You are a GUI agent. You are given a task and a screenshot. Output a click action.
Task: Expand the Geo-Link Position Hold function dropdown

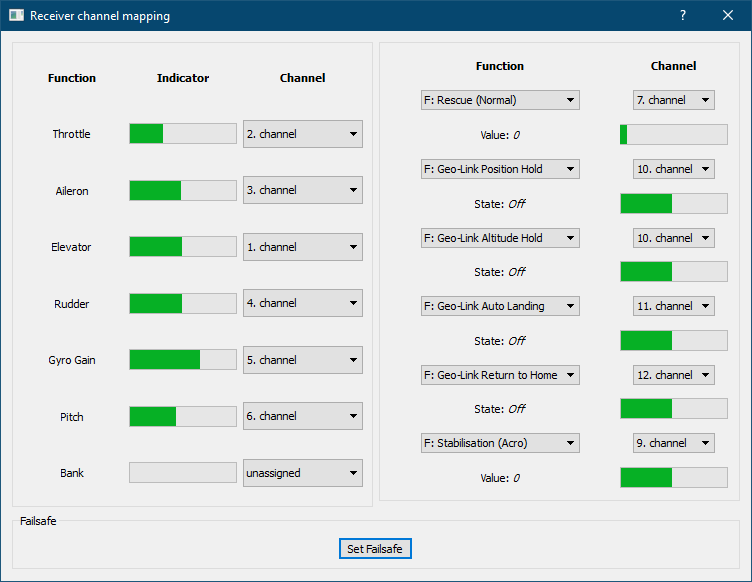point(500,169)
